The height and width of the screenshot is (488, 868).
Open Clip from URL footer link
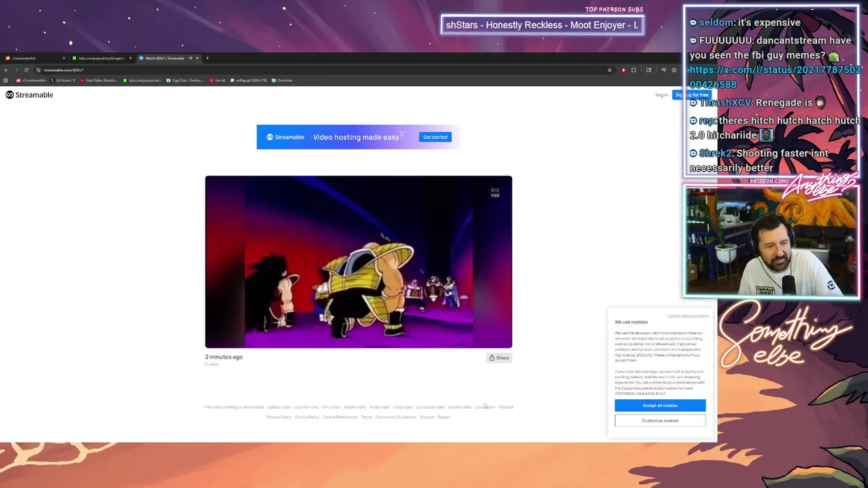(x=306, y=407)
